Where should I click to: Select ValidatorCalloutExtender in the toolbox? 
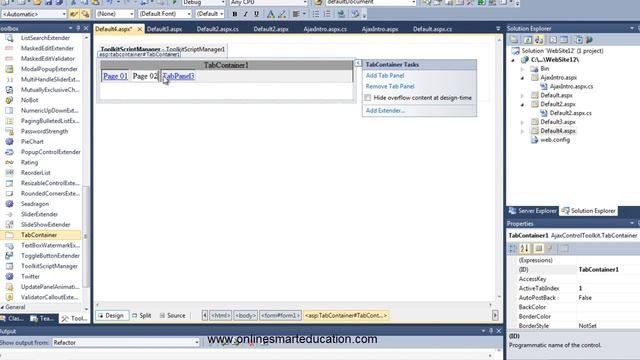coord(49,297)
